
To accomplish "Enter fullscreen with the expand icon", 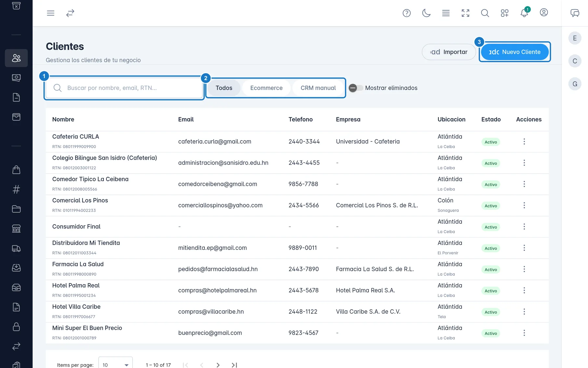I will (465, 13).
